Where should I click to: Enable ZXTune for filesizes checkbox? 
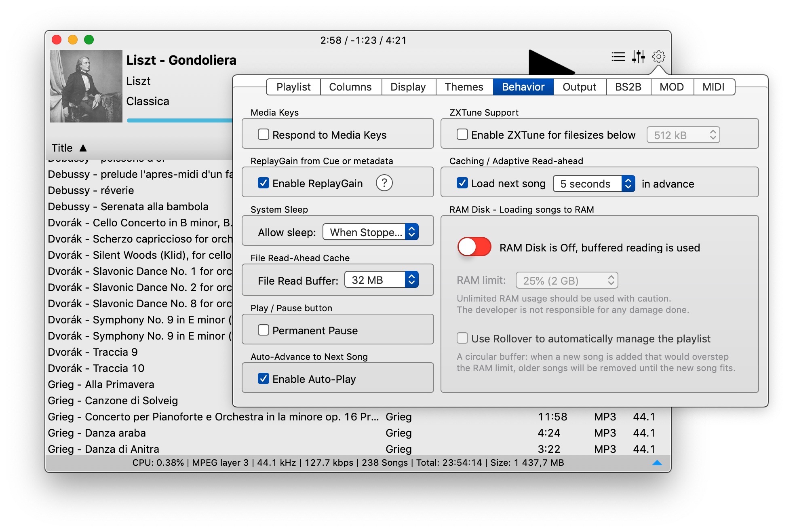(x=462, y=134)
